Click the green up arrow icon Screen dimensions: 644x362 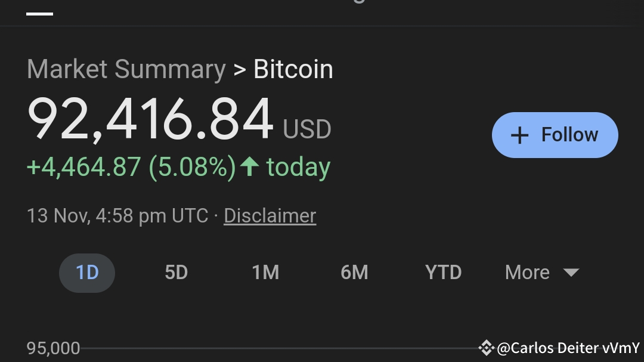(x=249, y=167)
